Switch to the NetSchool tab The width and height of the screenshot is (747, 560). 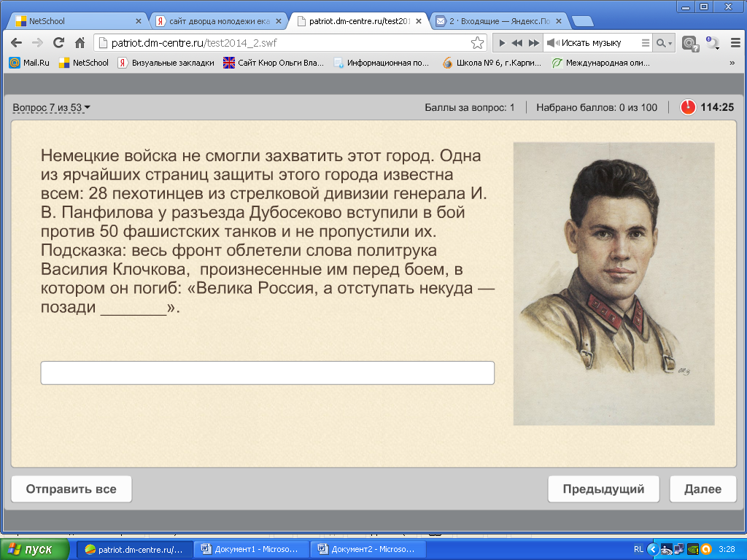76,21
